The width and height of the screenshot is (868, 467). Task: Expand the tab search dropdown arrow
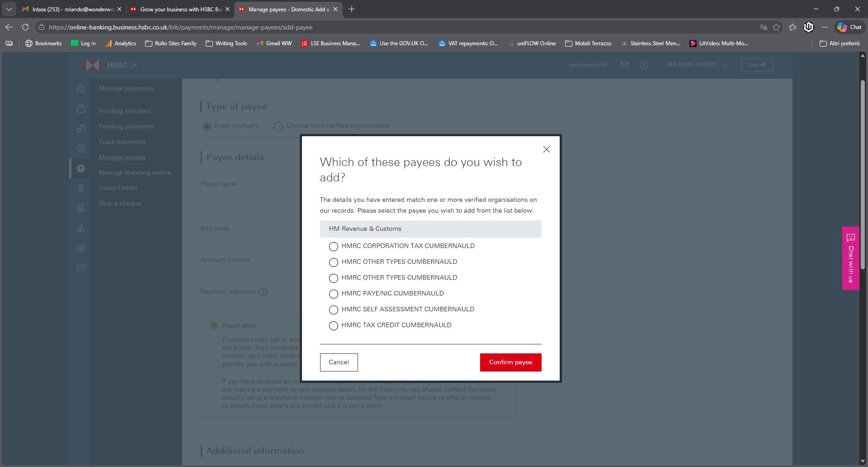9,9
